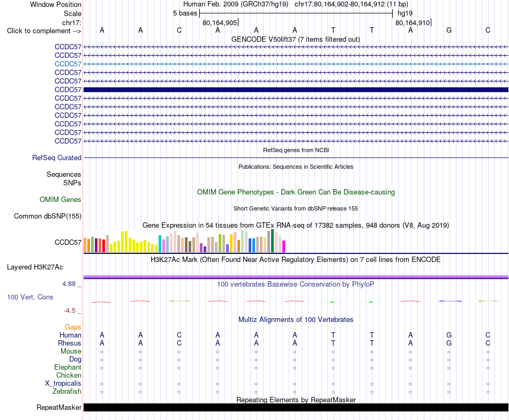Select the light-blue highlighted CCDC57 transcript label
509x420 pixels.
point(68,64)
